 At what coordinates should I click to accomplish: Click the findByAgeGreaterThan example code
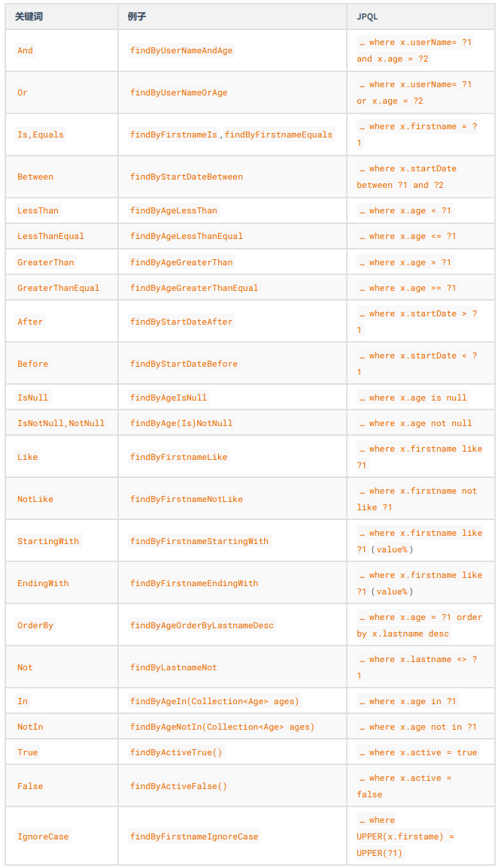tap(181, 262)
